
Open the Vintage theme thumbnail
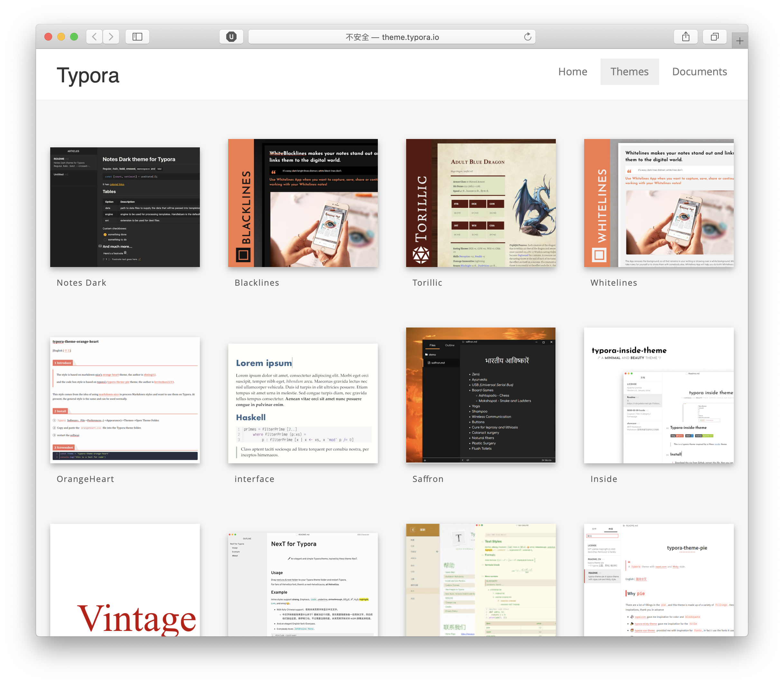tap(125, 579)
